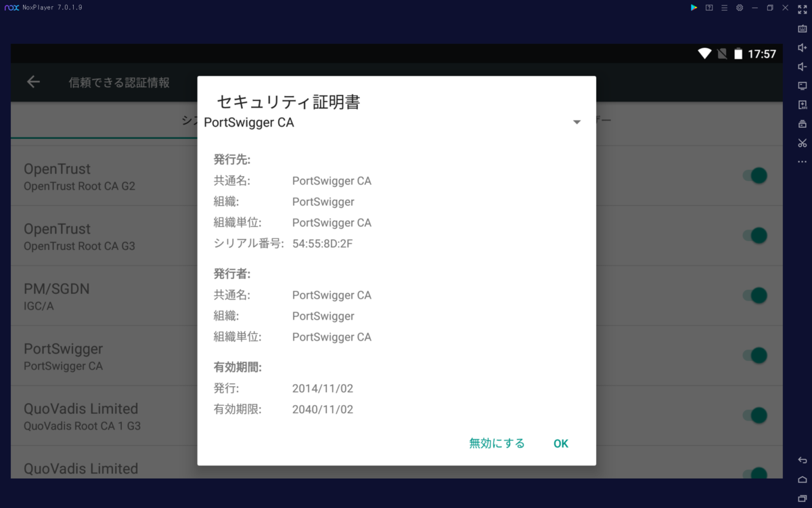Click the serial number 54:55:8D:2F
The image size is (812, 508).
pyautogui.click(x=323, y=244)
